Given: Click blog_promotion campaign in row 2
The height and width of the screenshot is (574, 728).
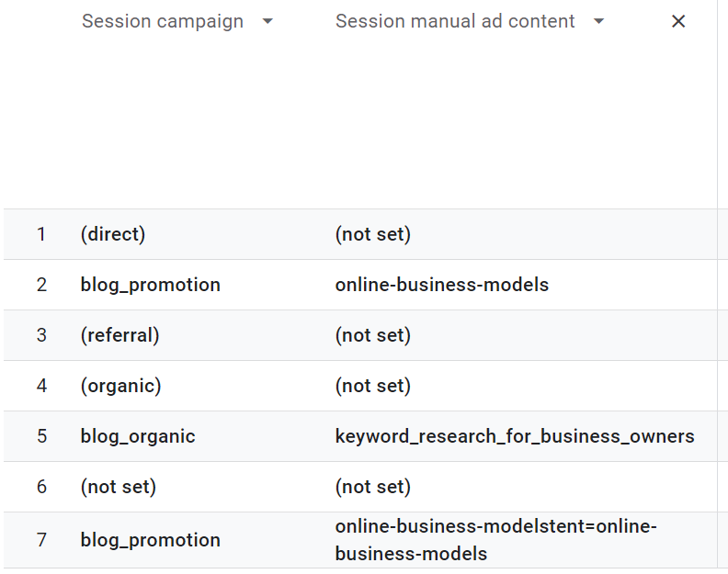Looking at the screenshot, I should pyautogui.click(x=151, y=285).
